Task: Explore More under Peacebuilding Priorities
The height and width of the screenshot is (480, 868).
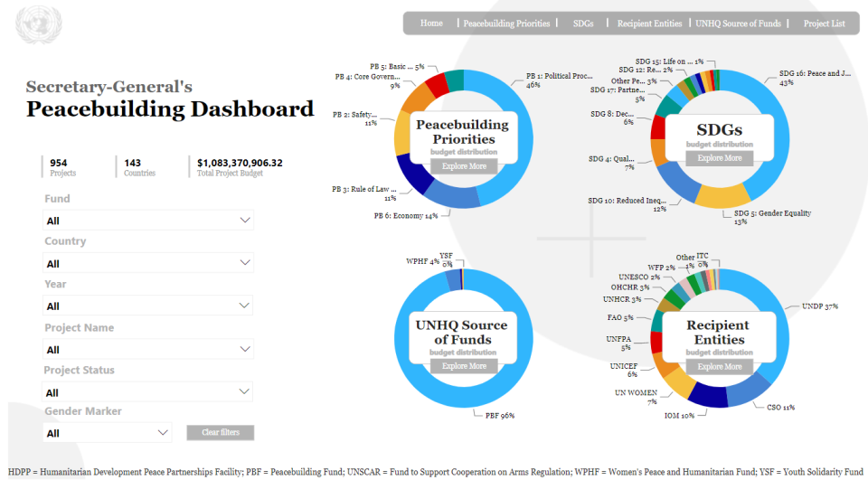Action: (x=464, y=166)
